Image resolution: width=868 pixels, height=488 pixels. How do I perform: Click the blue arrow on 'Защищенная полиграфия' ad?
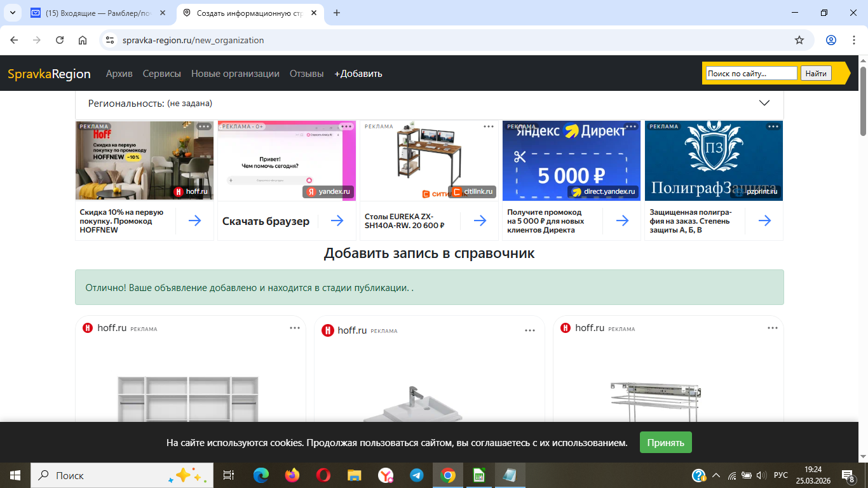click(x=765, y=220)
